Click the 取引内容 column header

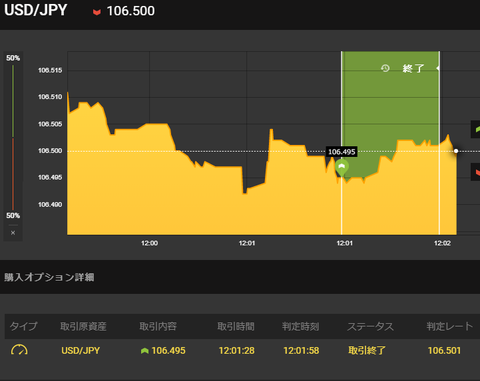click(158, 326)
